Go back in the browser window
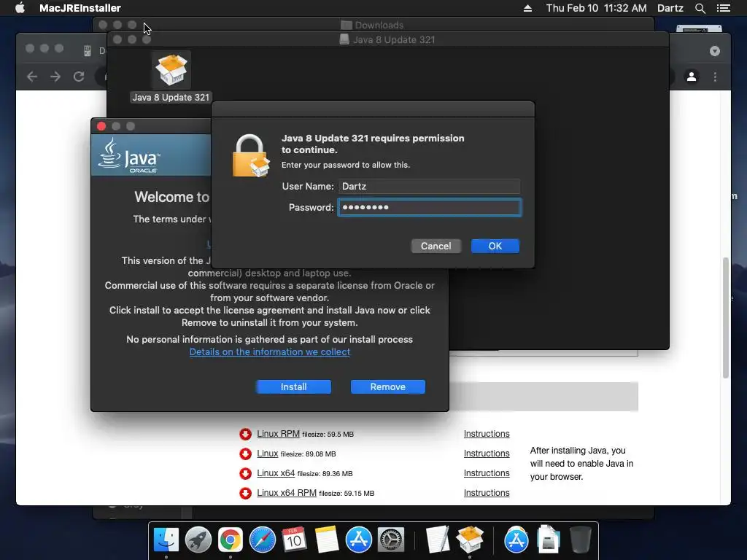The height and width of the screenshot is (560, 747). coord(32,77)
